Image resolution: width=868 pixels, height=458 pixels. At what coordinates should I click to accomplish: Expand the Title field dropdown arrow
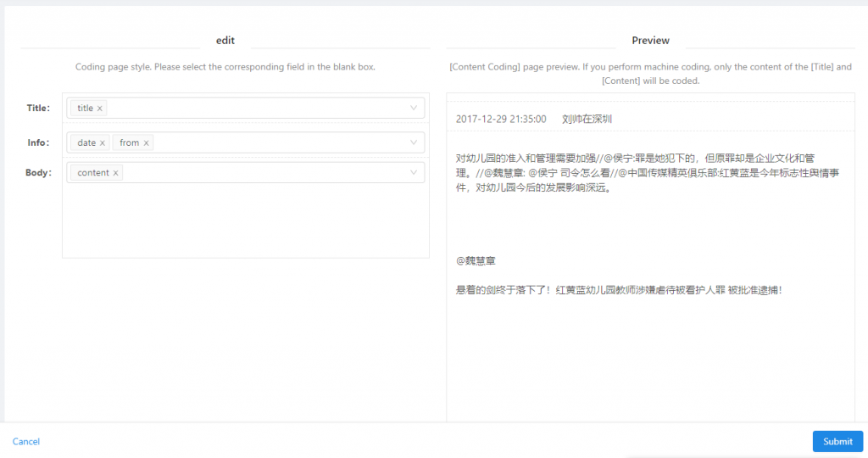(x=414, y=108)
